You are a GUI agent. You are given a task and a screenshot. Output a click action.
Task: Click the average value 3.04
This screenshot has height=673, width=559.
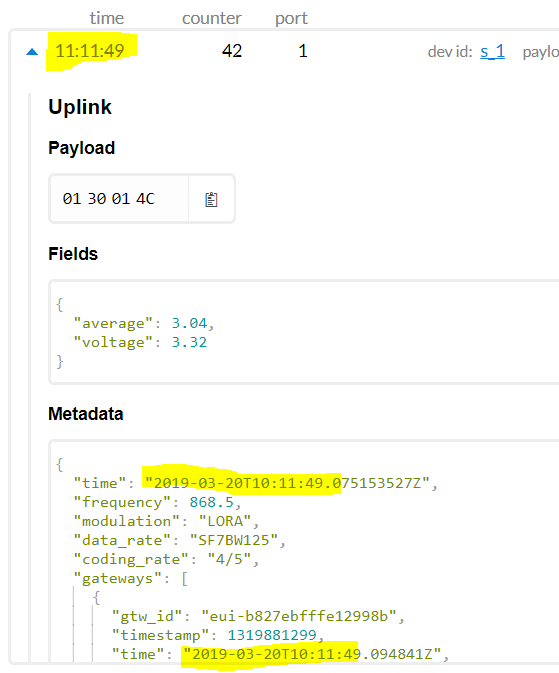[x=189, y=323]
